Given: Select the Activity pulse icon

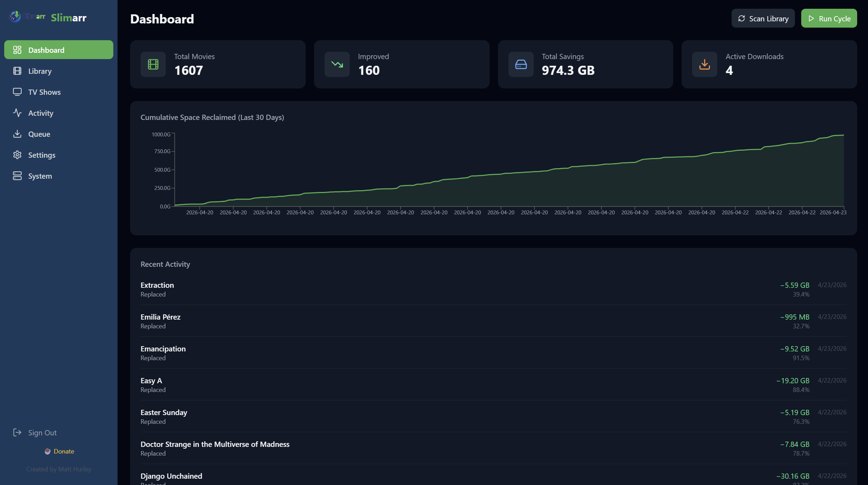Looking at the screenshot, I should 17,113.
